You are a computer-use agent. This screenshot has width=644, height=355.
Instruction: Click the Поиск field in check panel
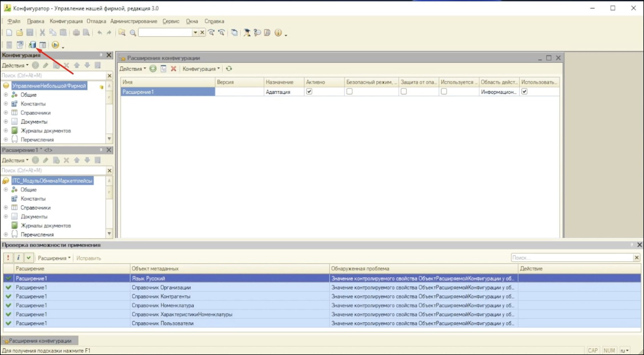[572, 258]
